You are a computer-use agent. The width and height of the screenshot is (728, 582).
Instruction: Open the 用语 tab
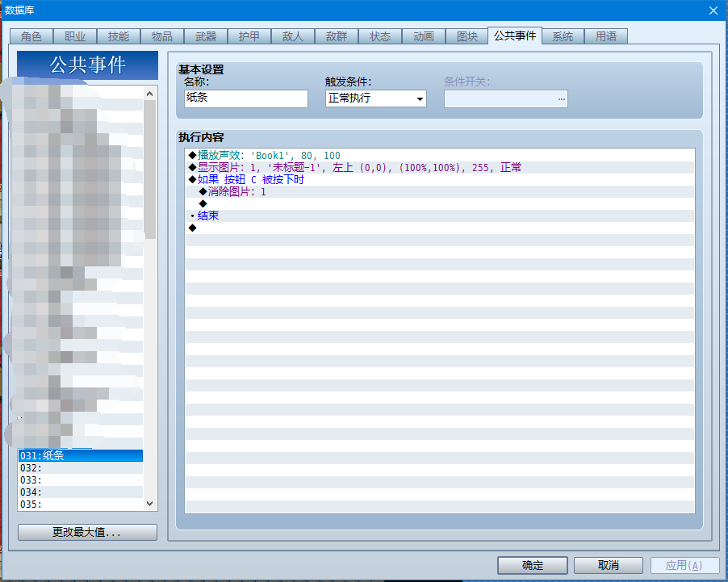coord(606,36)
